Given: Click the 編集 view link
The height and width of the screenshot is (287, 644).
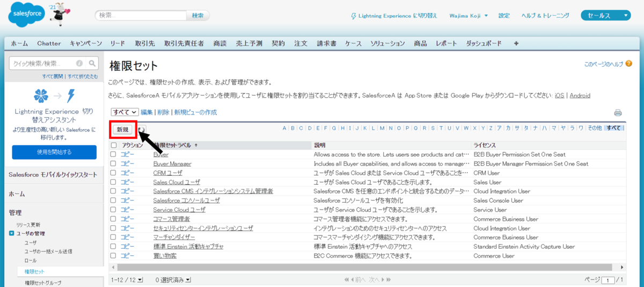Looking at the screenshot, I should pyautogui.click(x=147, y=112).
